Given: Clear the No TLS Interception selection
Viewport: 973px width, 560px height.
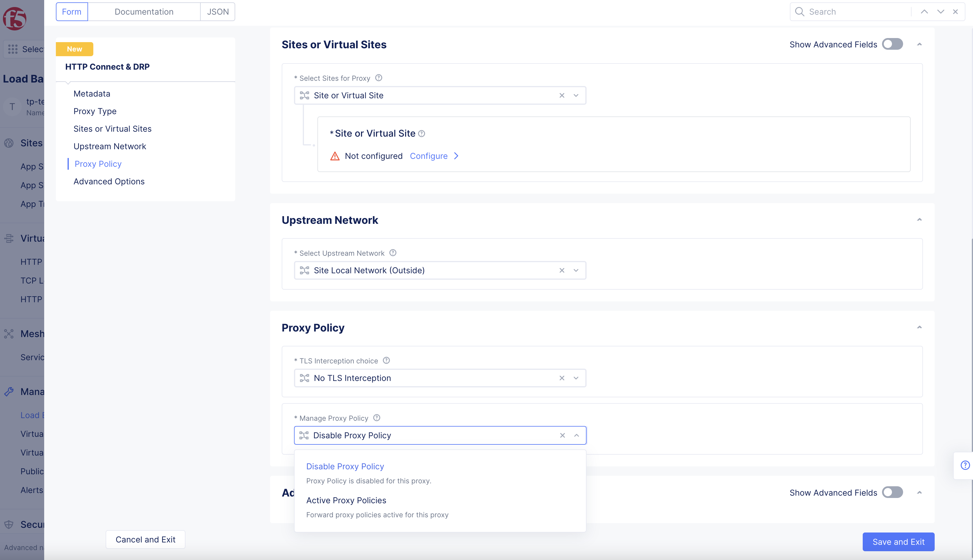Looking at the screenshot, I should tap(562, 378).
